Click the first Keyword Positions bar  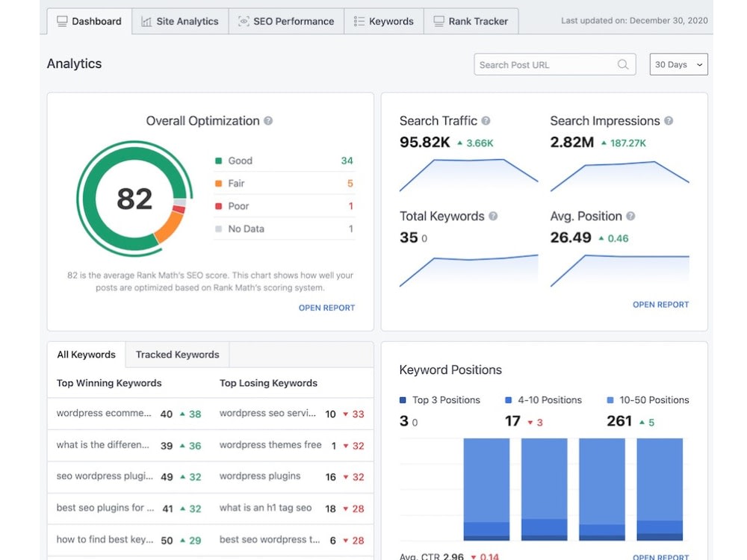[486, 490]
